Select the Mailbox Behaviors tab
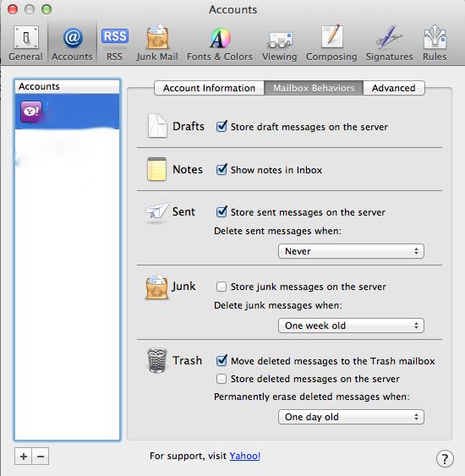465x476 pixels. point(314,88)
